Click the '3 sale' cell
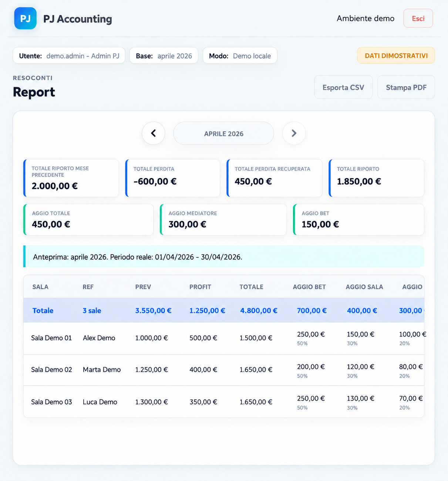448x481 pixels. click(92, 310)
